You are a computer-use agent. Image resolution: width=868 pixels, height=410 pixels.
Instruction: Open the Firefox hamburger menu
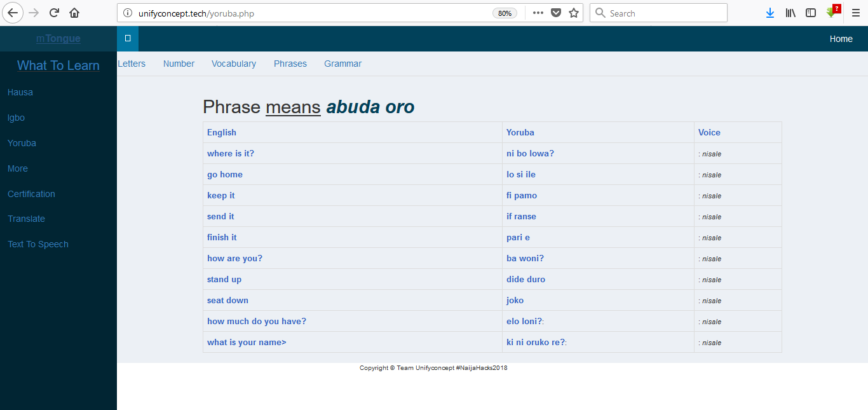point(855,13)
